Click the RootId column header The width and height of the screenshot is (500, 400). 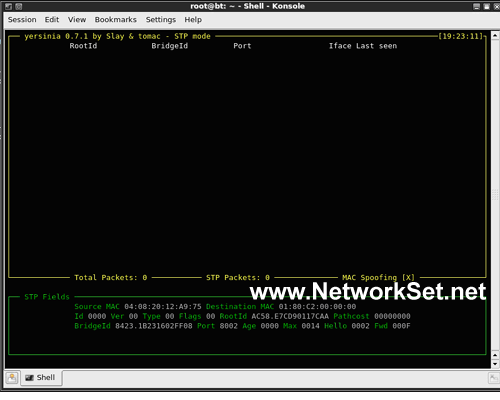point(83,46)
